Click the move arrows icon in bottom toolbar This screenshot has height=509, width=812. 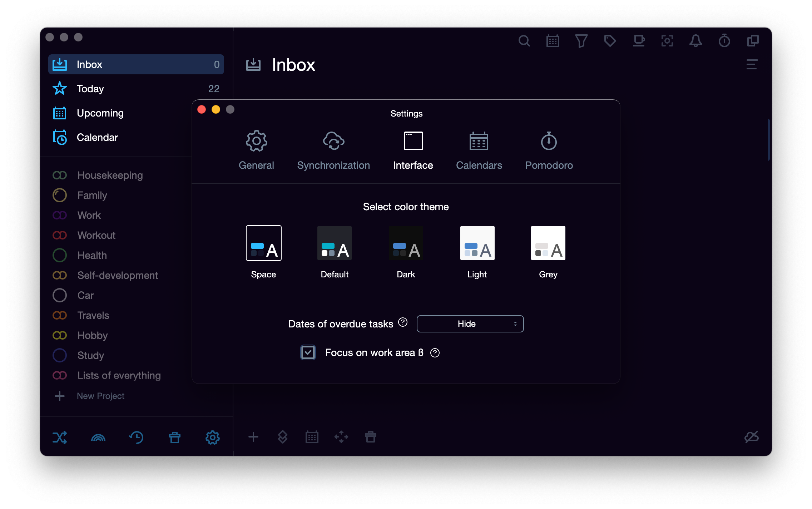coord(341,437)
